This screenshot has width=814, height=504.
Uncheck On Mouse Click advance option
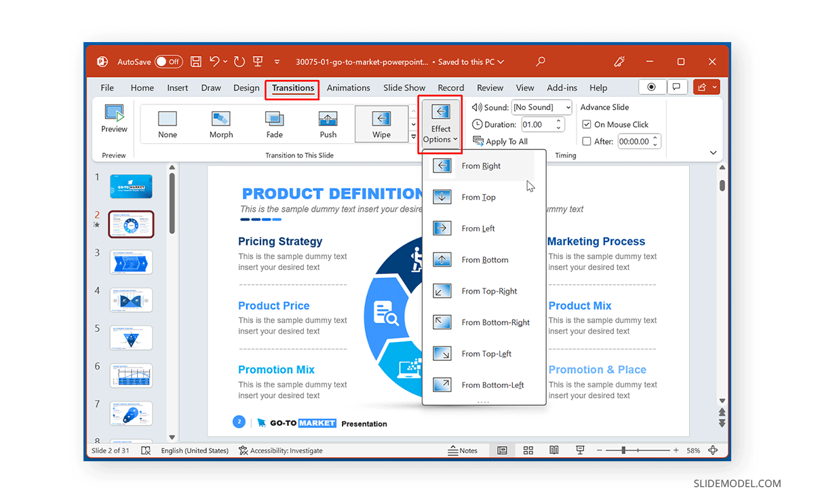pos(587,124)
